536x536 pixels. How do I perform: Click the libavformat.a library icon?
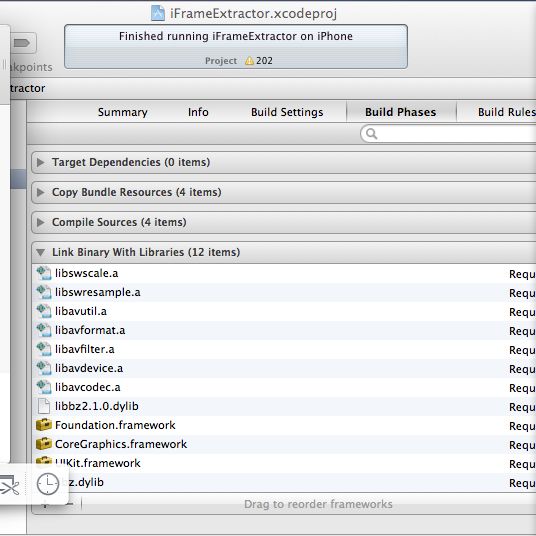pos(44,330)
